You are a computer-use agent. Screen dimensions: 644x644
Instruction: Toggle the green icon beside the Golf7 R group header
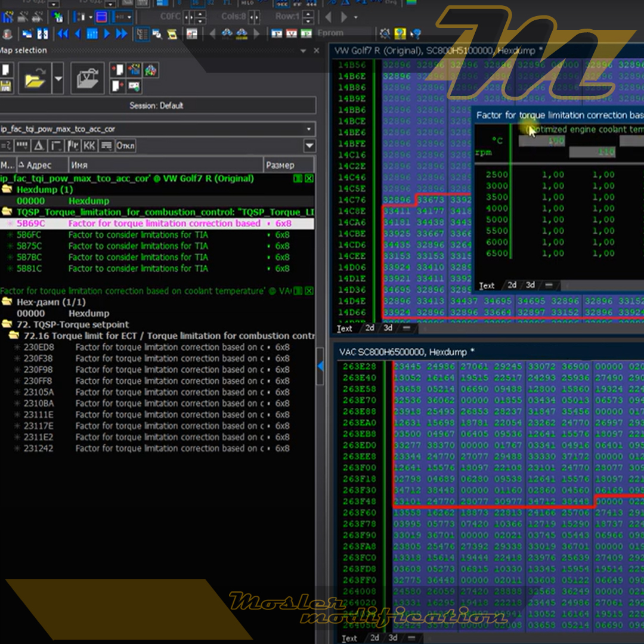click(x=298, y=178)
